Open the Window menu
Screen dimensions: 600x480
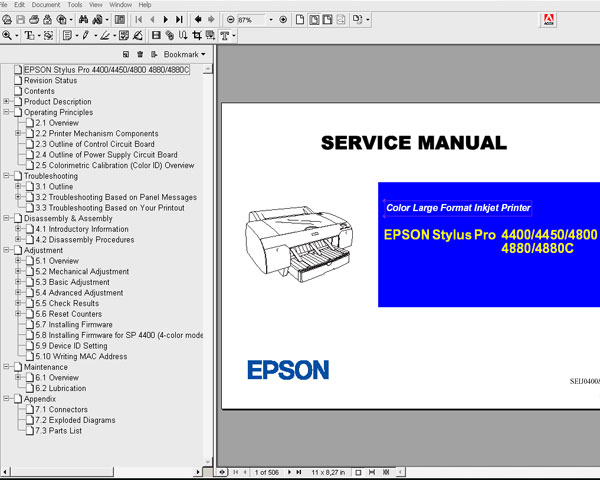121,5
